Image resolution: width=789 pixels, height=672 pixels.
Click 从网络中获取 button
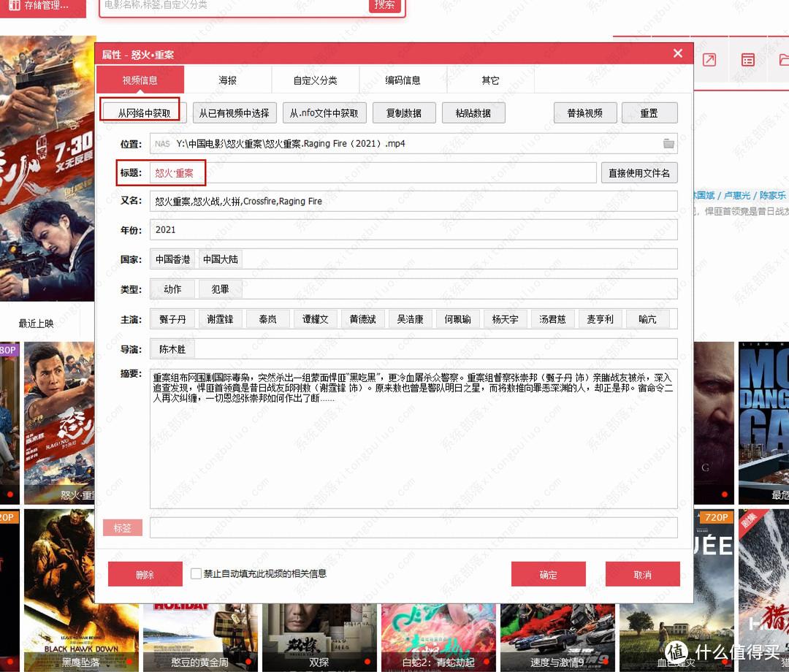145,113
